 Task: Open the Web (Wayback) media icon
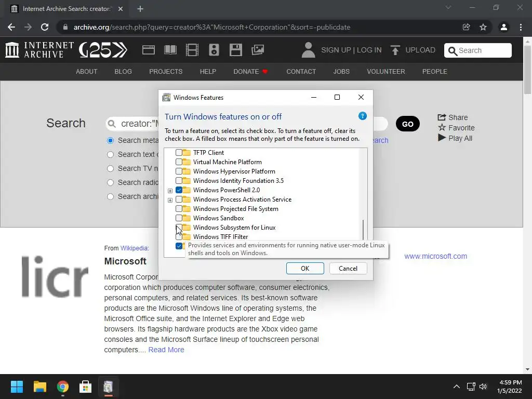(148, 50)
